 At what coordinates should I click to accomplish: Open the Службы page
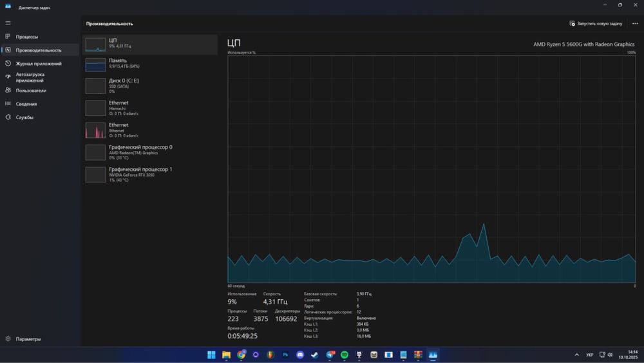(40, 117)
